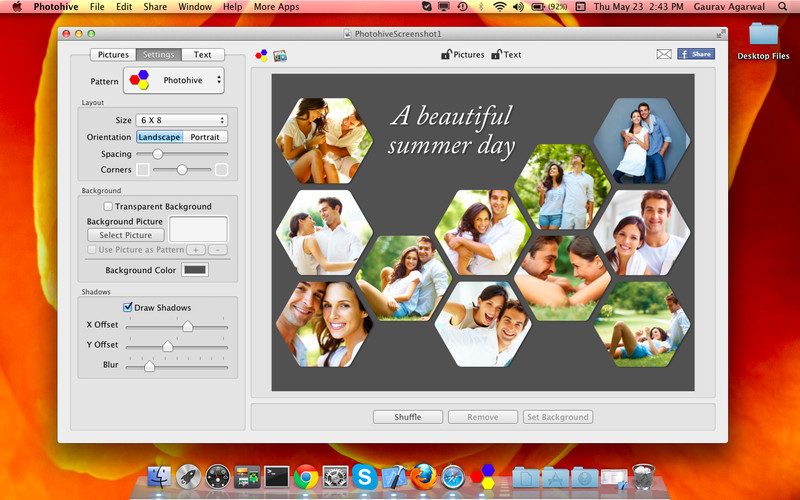
Task: Open the Pattern dropdown showing Photohive
Action: [x=173, y=80]
